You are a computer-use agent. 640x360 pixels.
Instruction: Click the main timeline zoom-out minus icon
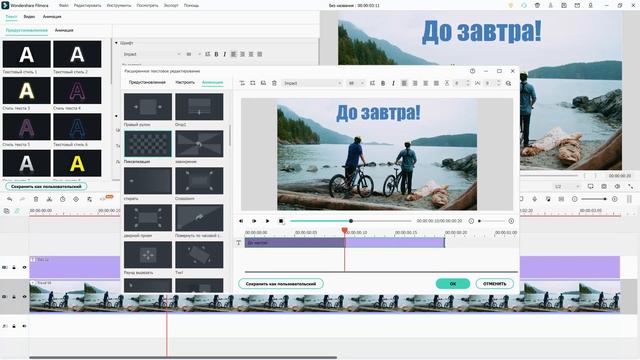coord(575,199)
